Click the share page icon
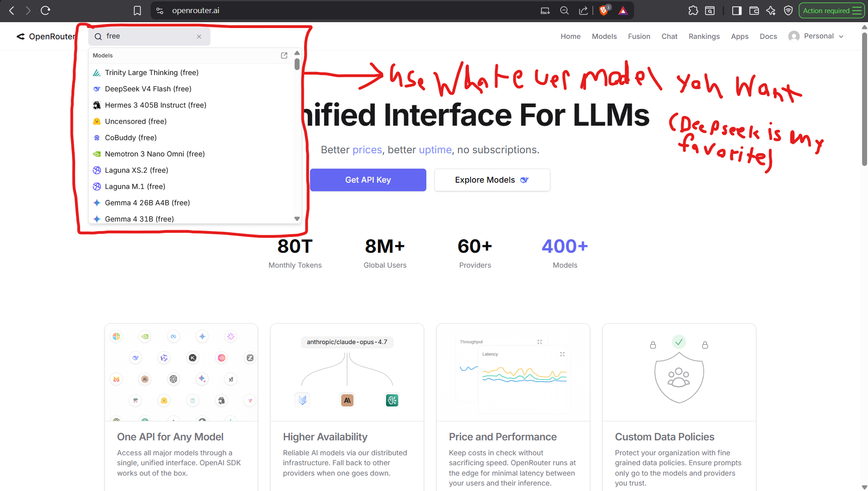 tap(583, 10)
